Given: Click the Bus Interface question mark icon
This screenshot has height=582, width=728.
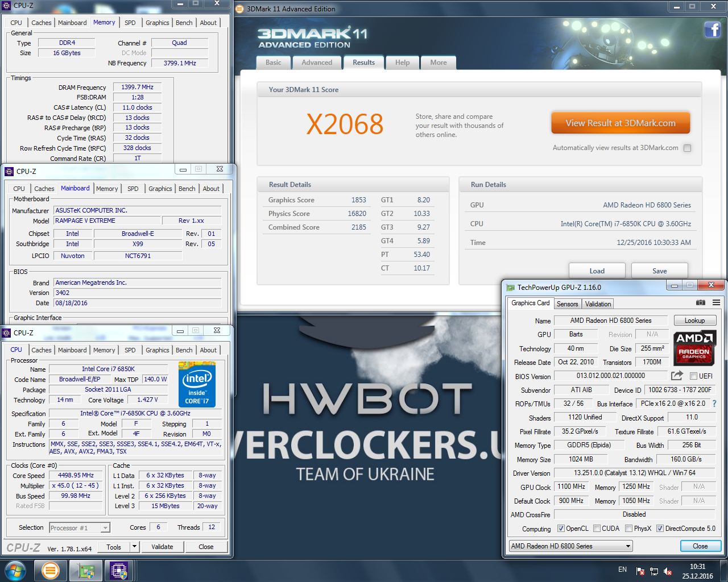Looking at the screenshot, I should [x=714, y=404].
